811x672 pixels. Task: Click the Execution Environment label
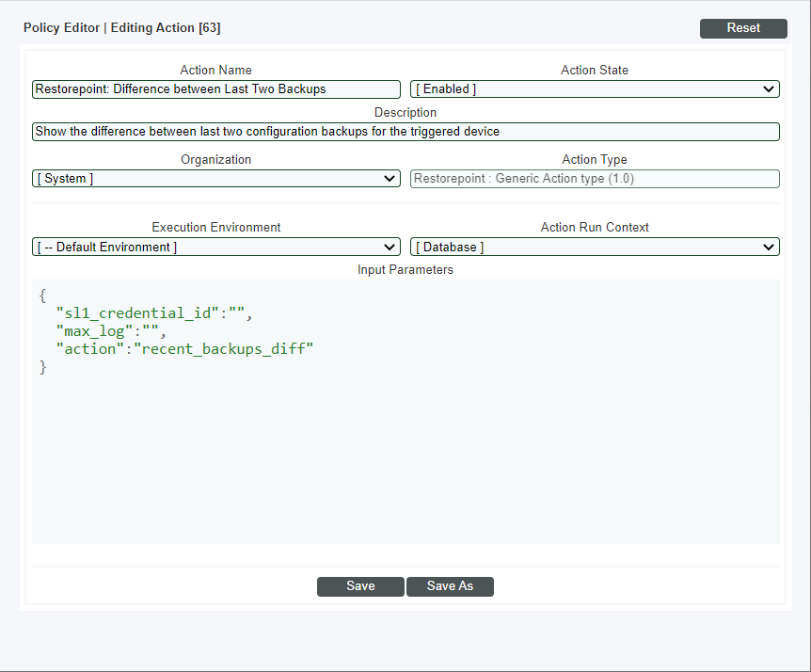(216, 227)
